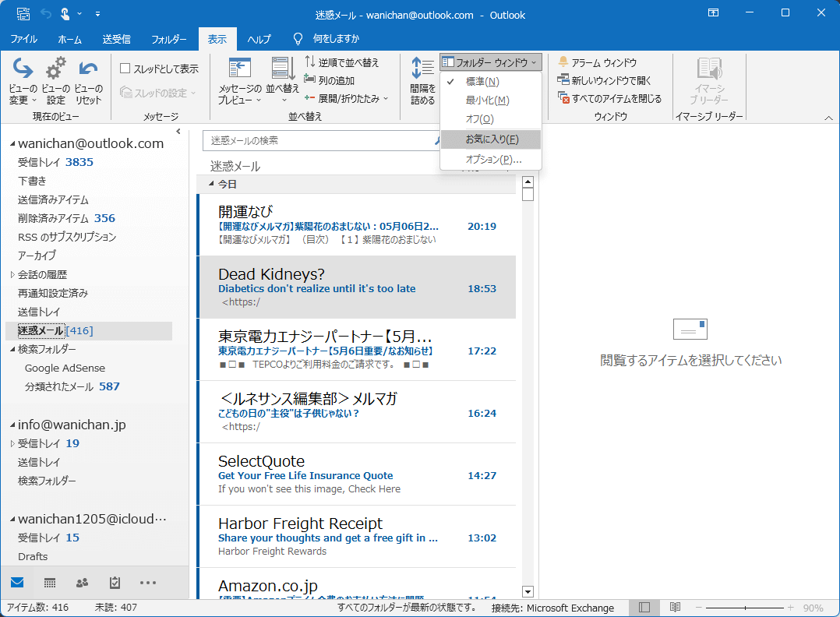Click the three-dots navigation options icon
This screenshot has width=840, height=617.
coord(148,583)
